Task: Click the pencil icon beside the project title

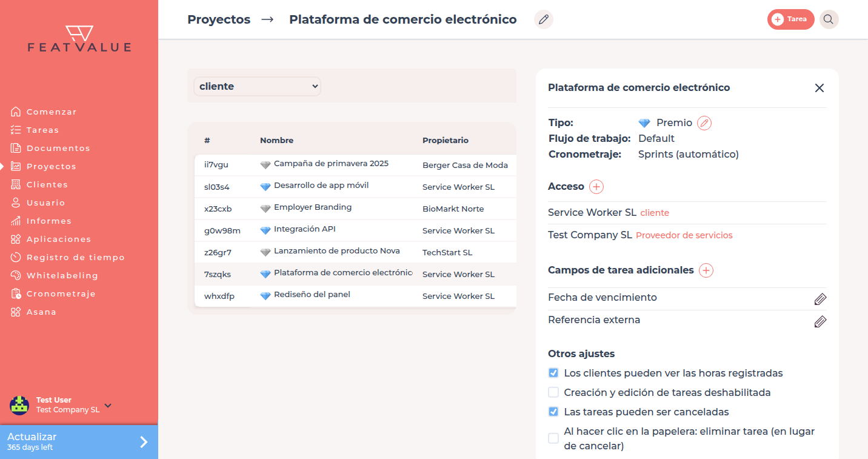Action: coord(544,19)
